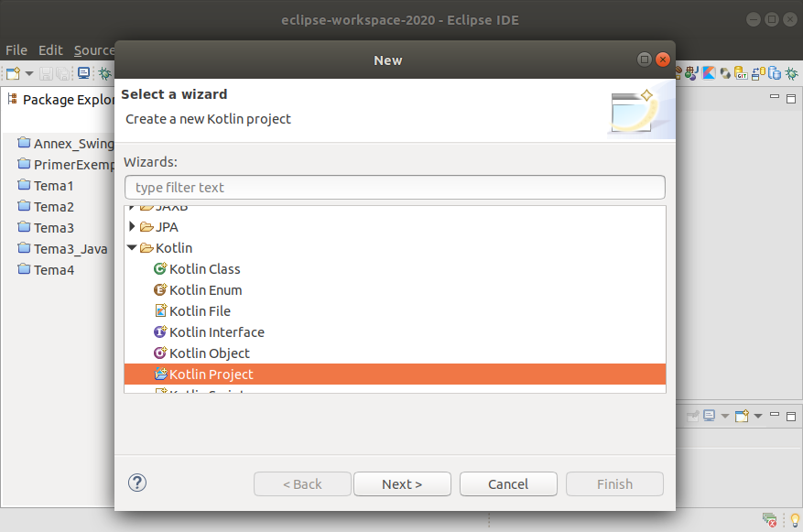
Task: Click the Save All icon in toolbar
Action: pyautogui.click(x=62, y=74)
